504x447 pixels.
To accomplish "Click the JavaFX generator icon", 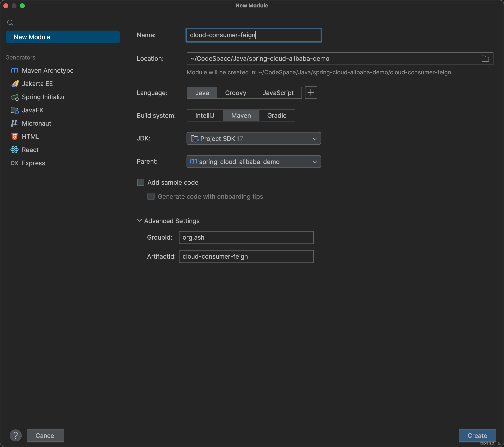I will (x=14, y=110).
